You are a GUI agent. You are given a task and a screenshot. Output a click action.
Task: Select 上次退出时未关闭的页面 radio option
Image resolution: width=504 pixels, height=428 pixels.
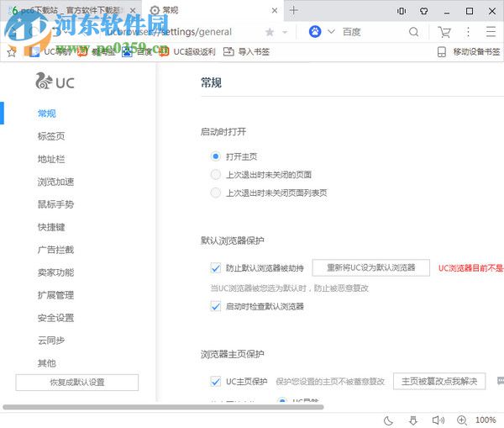coord(215,175)
